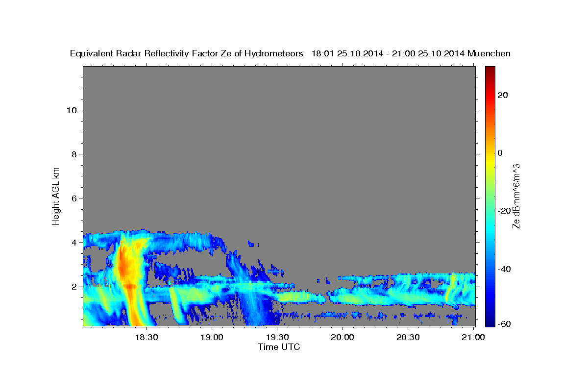Click the 'Ze dBmm^6/m^3' colorbar unit label

pyautogui.click(x=516, y=196)
